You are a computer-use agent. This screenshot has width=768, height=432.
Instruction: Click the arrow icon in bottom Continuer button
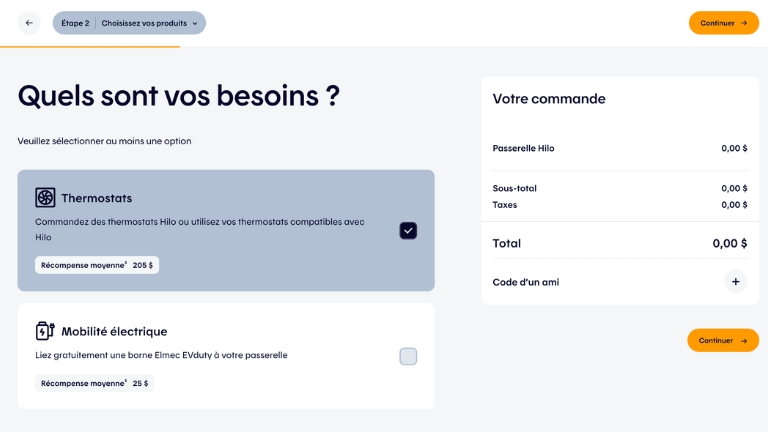[744, 340]
